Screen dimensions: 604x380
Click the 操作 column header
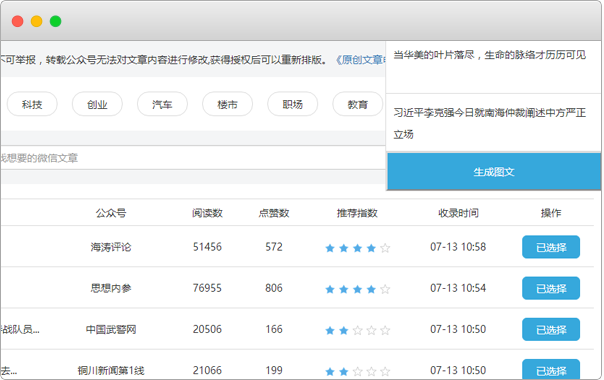pyautogui.click(x=551, y=213)
